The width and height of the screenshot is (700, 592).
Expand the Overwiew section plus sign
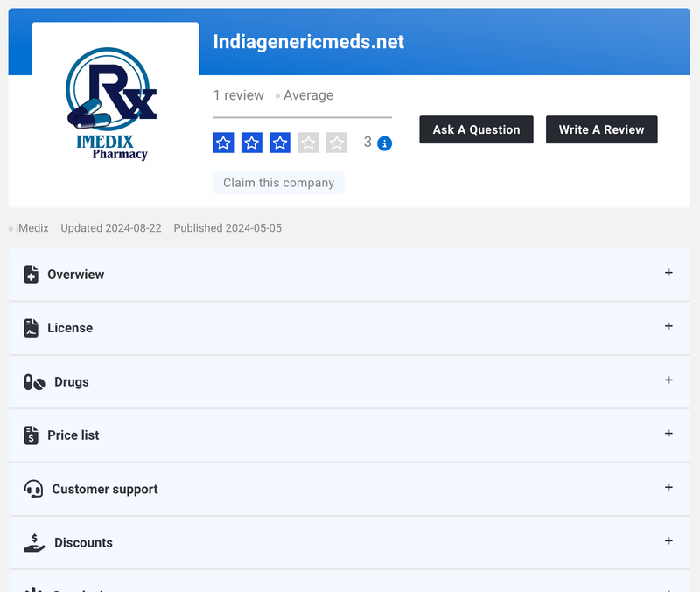[668, 273]
